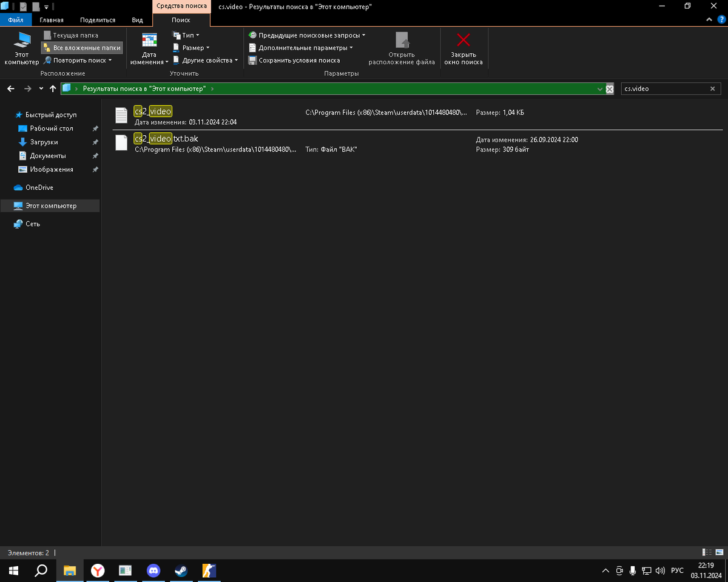
Task: Open volume control in system tray
Action: (661, 570)
